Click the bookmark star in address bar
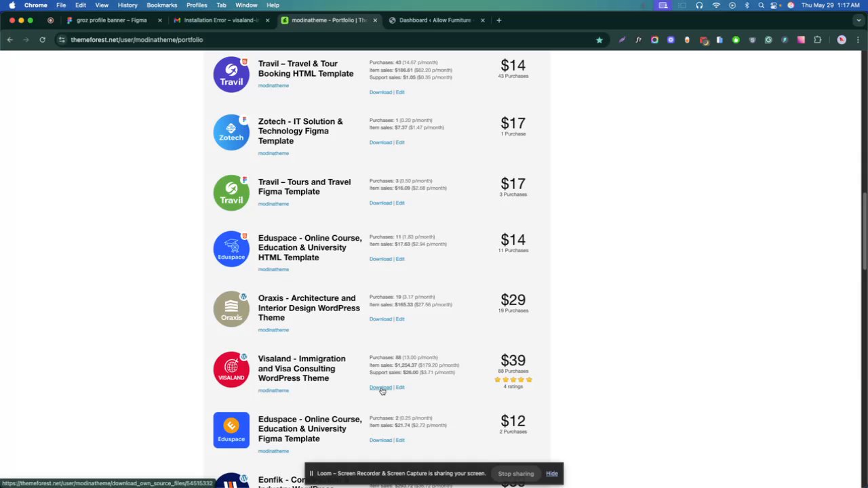This screenshot has height=488, width=868. click(599, 40)
